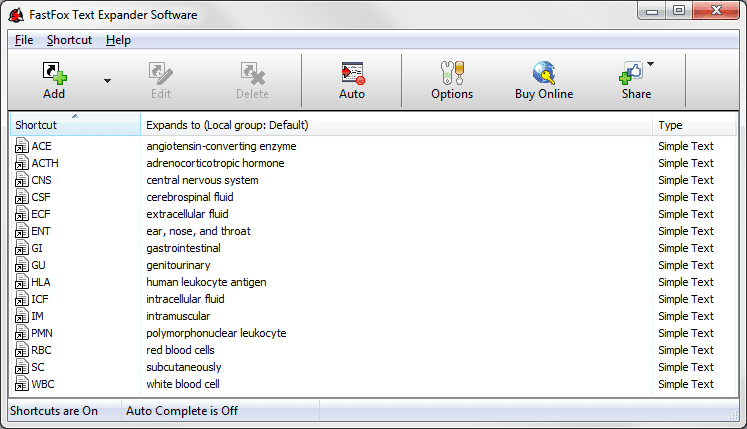Toggle the Auto complete toolbar icon
This screenshot has height=429, width=747.
coord(352,73)
